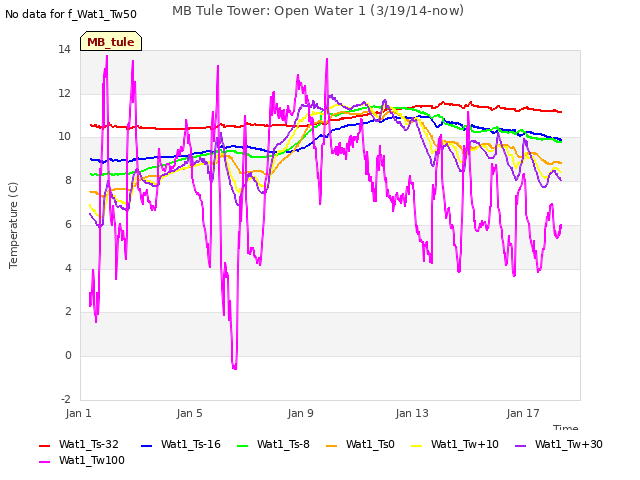Toggle the Wat1_Ts-16 legend entry
The height and width of the screenshot is (480, 640).
[x=180, y=444]
